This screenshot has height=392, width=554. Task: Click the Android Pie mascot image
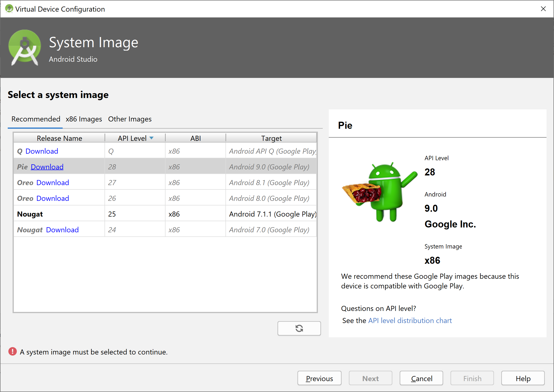(380, 192)
